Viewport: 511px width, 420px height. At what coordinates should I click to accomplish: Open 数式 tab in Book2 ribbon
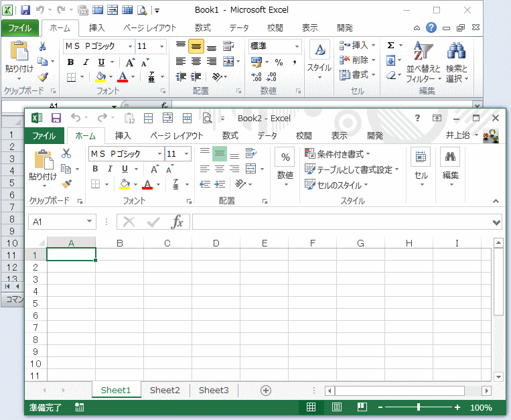[230, 135]
